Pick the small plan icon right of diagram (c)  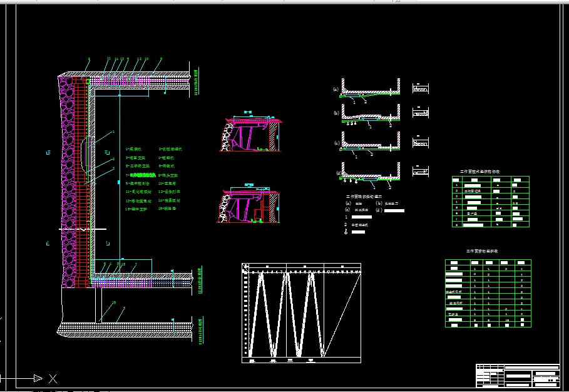[x=421, y=142]
